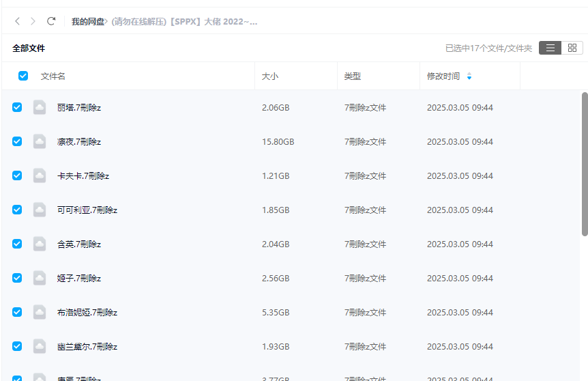Switch to list view
The image size is (588, 381).
550,48
